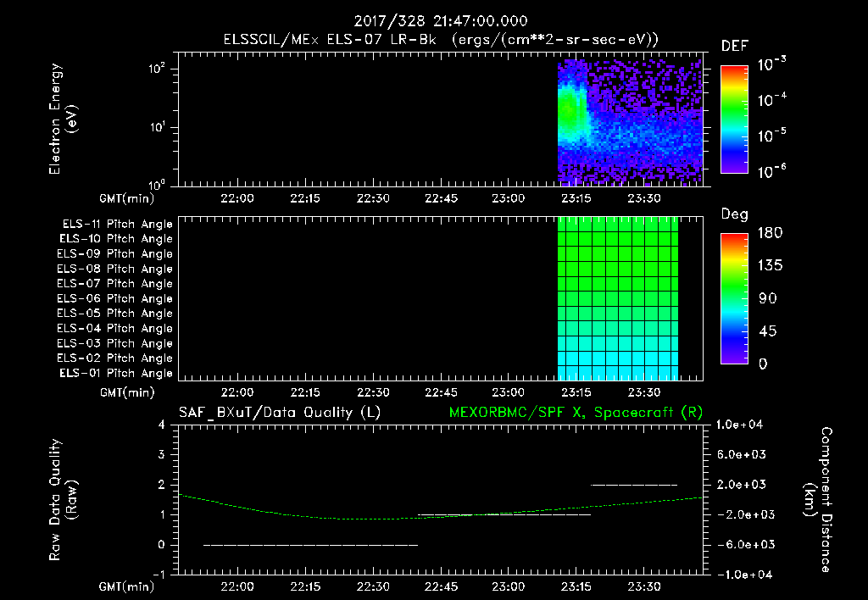Click the 1.0e+04 right axis value
The height and width of the screenshot is (600, 868).
pos(739,425)
